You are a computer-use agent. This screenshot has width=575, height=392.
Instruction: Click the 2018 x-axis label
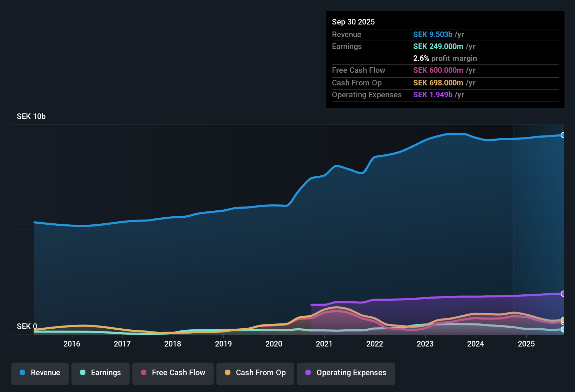pyautogui.click(x=173, y=344)
